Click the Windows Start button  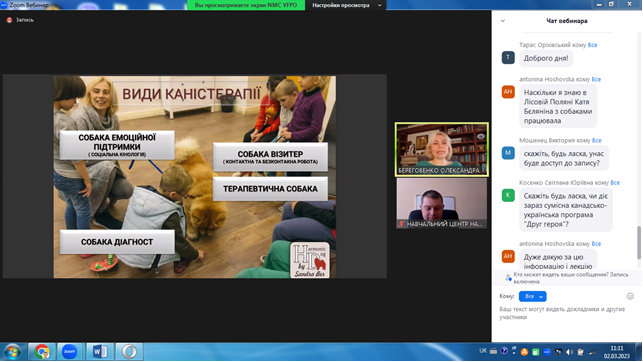click(12, 352)
